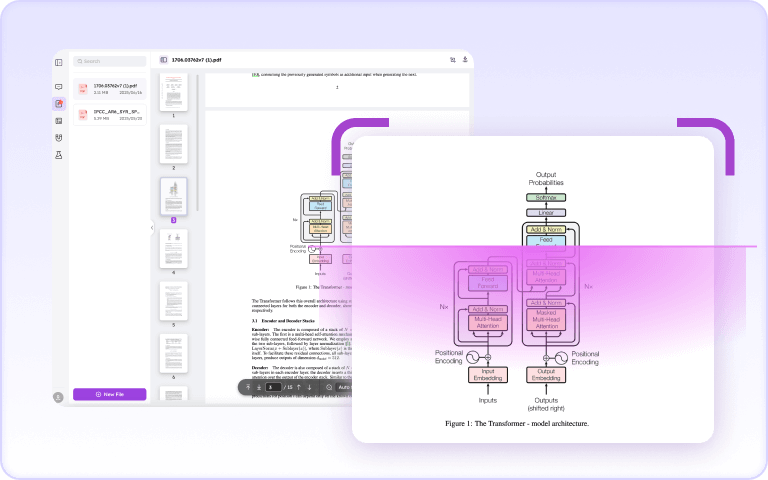
Task: Click the '3.1 Encoder and Decoder Stacks' heading
Action: [283, 321]
